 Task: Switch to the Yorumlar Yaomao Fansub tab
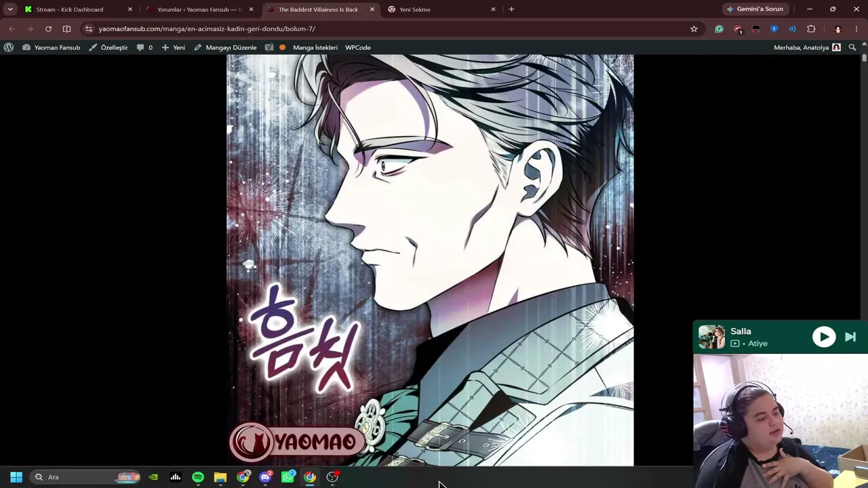200,9
